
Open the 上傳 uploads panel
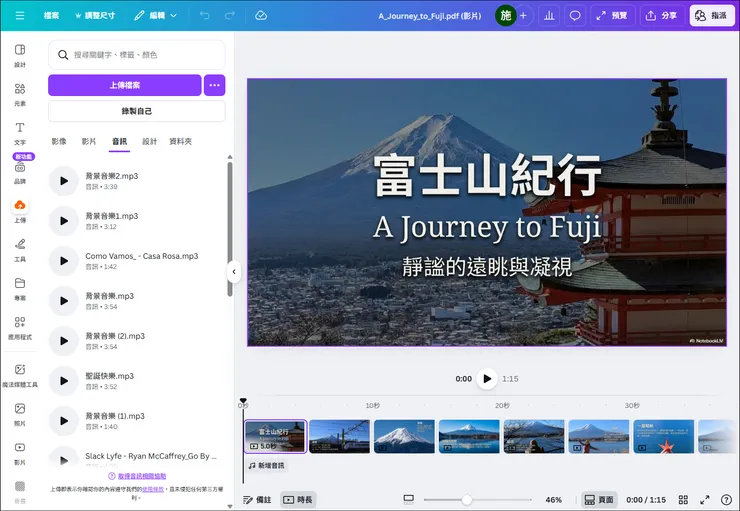[20, 211]
